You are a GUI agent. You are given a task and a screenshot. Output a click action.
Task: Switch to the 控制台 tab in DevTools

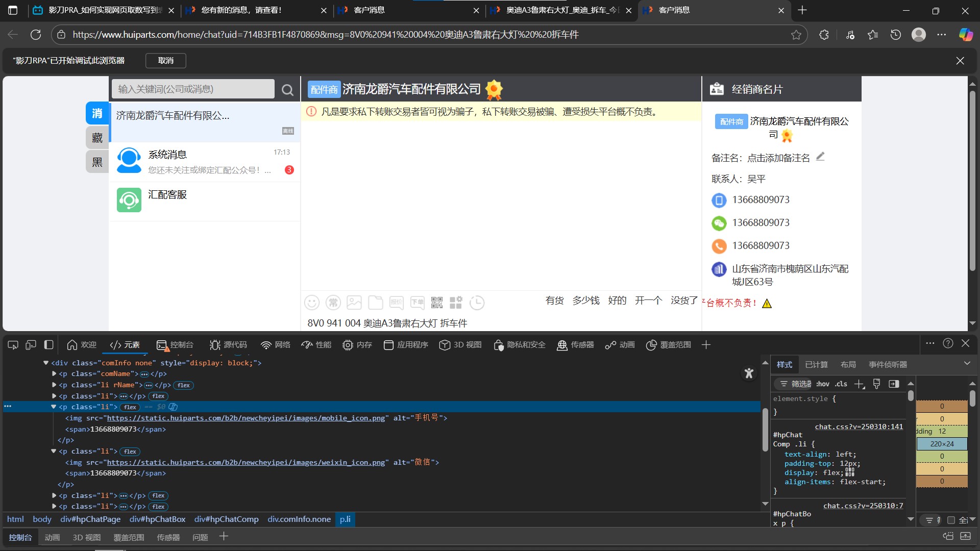(175, 345)
